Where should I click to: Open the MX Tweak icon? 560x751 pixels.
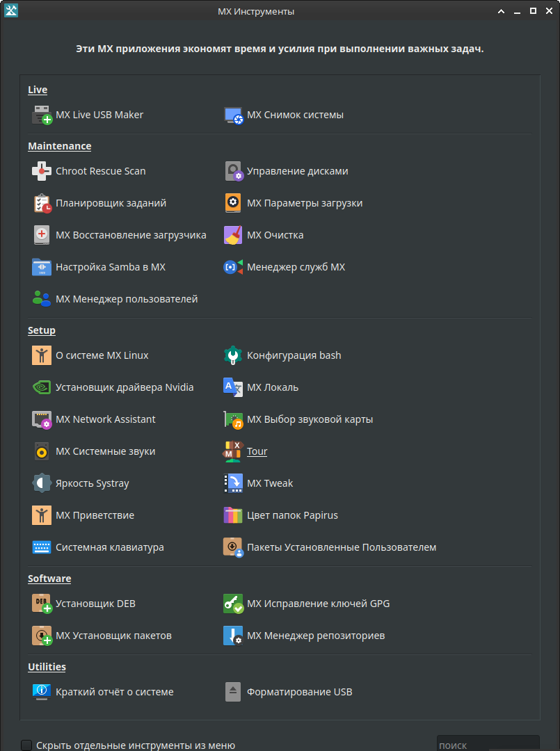233,483
